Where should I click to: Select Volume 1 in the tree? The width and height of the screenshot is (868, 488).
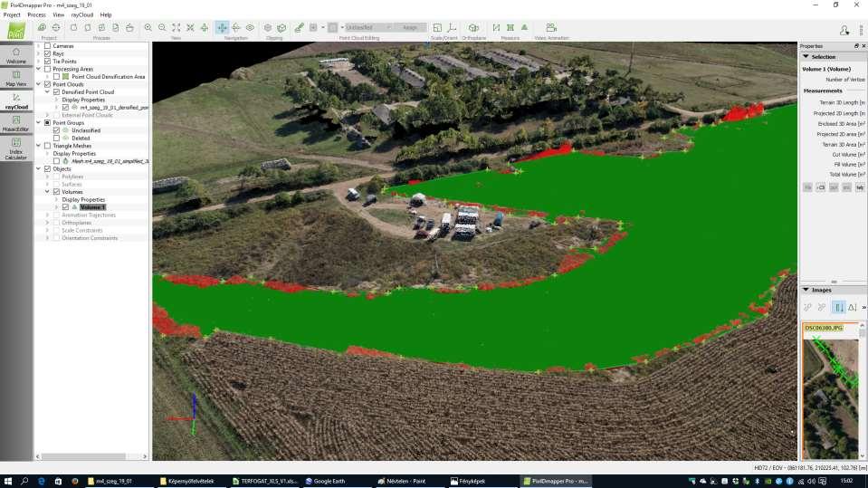pos(92,207)
